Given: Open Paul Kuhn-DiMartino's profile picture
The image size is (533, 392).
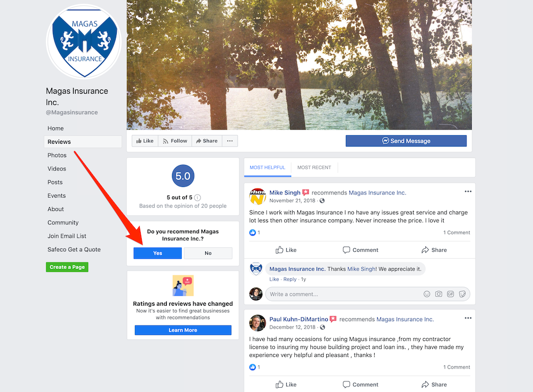Looking at the screenshot, I should (257, 323).
